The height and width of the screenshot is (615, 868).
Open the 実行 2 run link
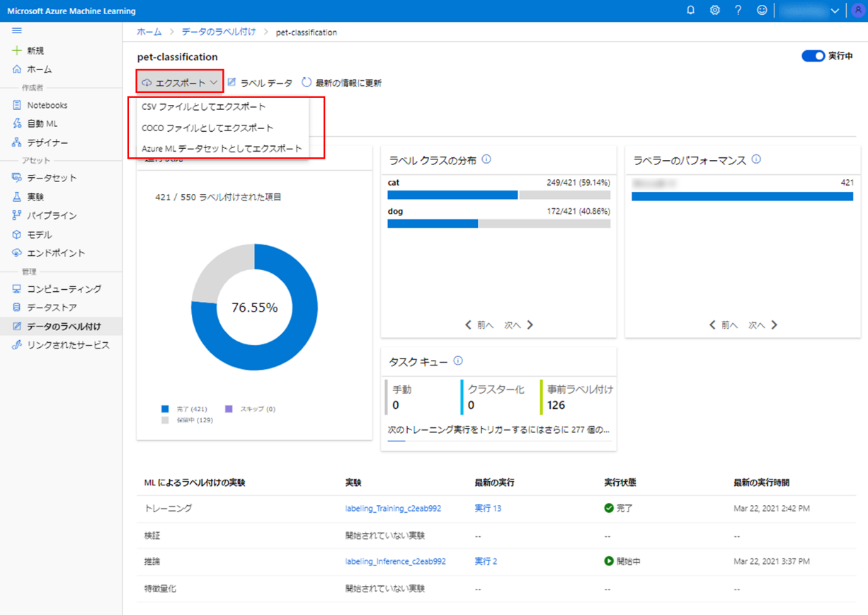[x=486, y=561]
